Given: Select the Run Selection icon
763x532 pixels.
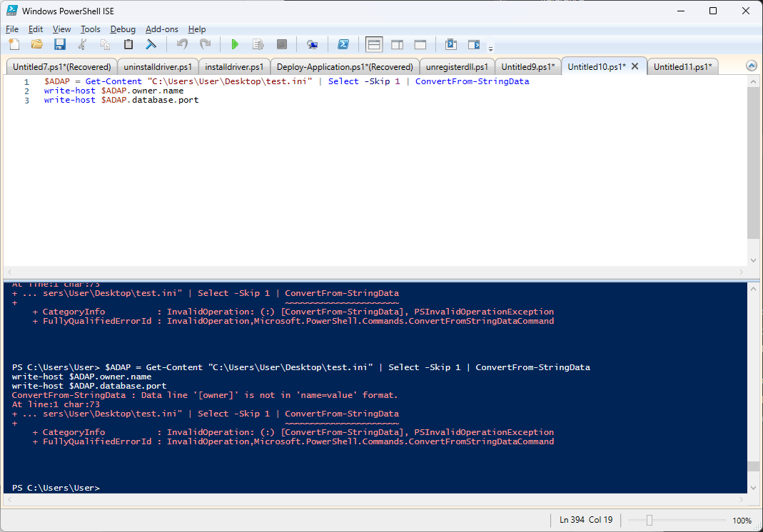Looking at the screenshot, I should 258,44.
